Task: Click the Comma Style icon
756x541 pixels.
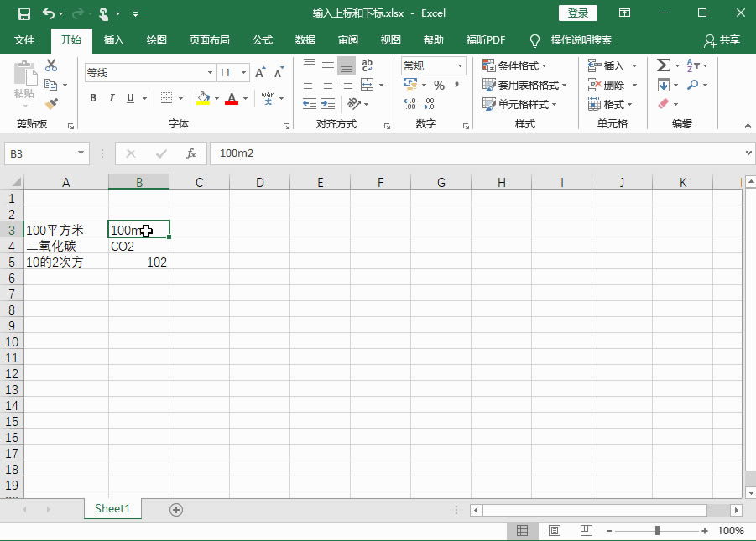Action: pyautogui.click(x=456, y=86)
